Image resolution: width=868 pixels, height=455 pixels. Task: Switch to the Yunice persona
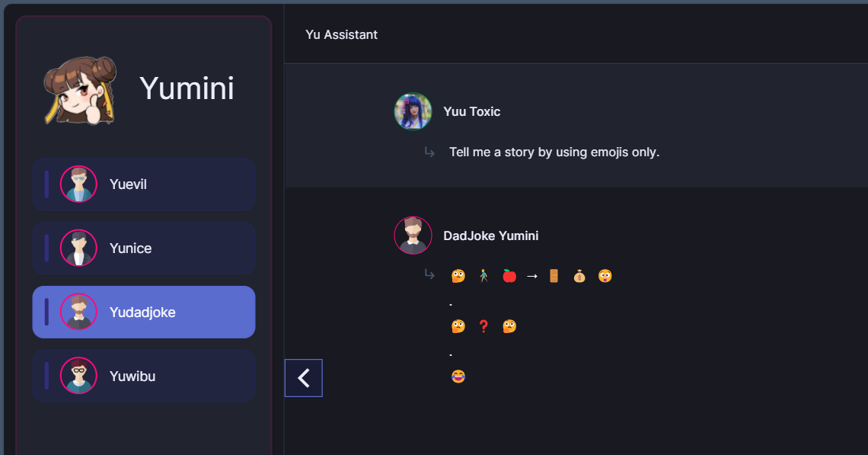click(x=130, y=248)
